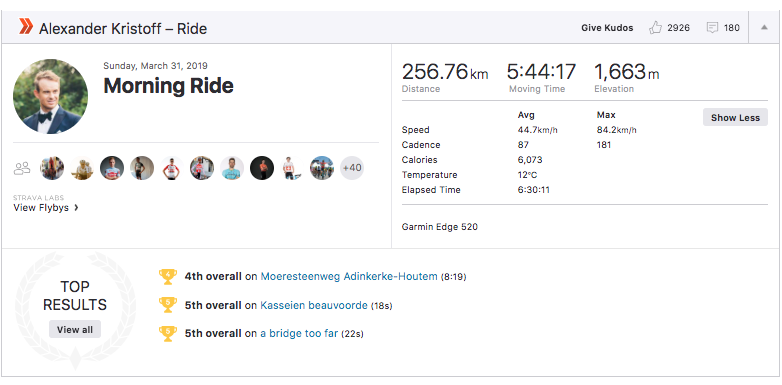Collapse the card with the top-right triangle

(x=764, y=27)
